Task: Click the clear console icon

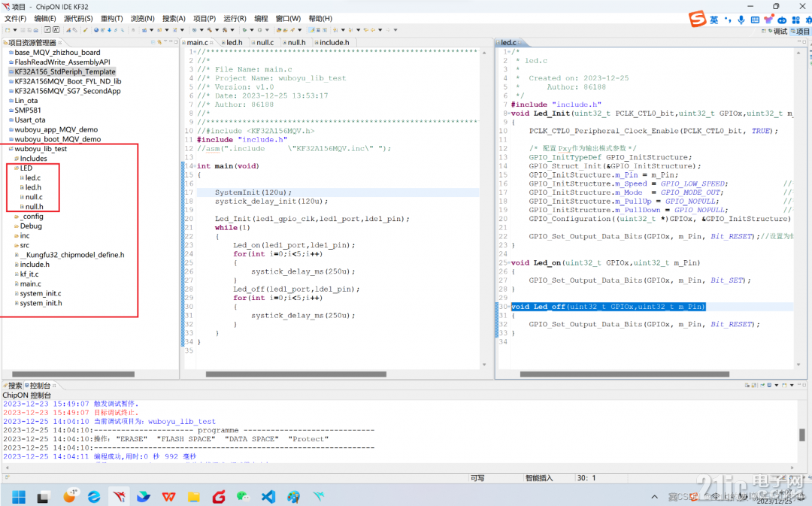Action: pos(747,385)
